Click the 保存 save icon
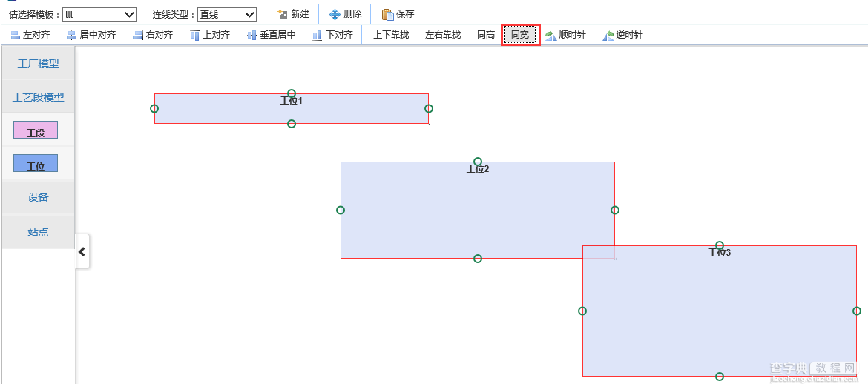The width and height of the screenshot is (868, 384). [387, 14]
